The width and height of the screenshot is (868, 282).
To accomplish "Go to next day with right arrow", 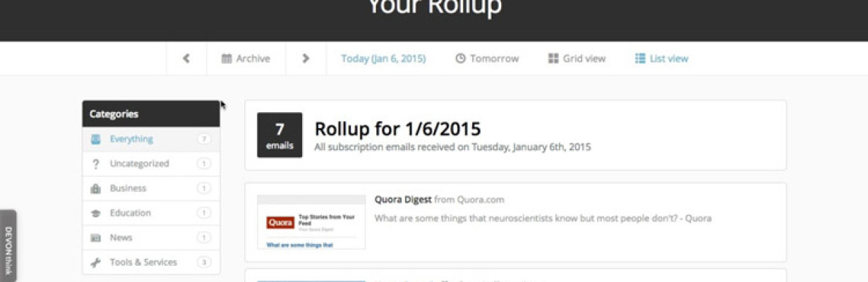I will coord(306,59).
